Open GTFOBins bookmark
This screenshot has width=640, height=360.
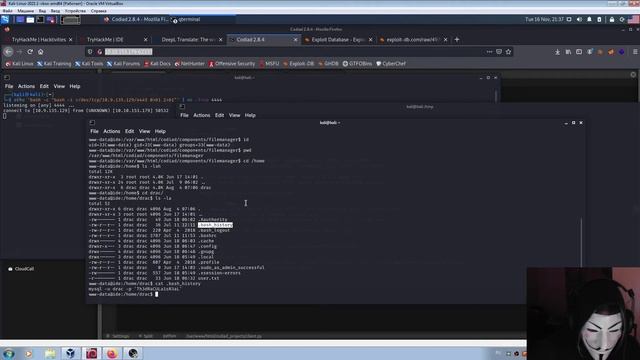(x=357, y=64)
